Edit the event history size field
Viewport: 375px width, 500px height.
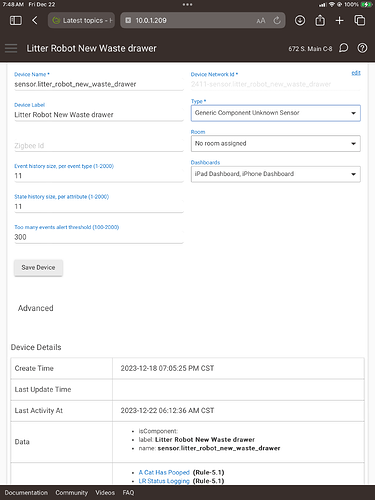click(99, 176)
